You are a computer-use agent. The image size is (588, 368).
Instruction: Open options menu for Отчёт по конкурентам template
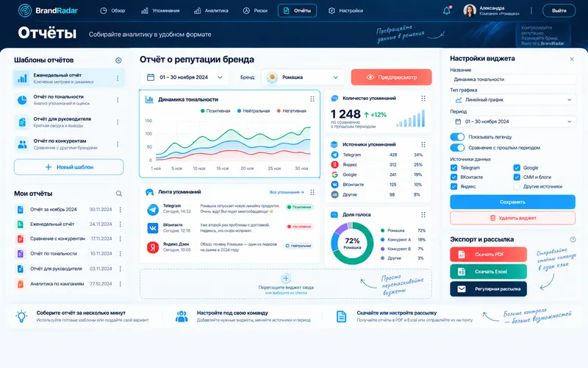click(x=118, y=144)
